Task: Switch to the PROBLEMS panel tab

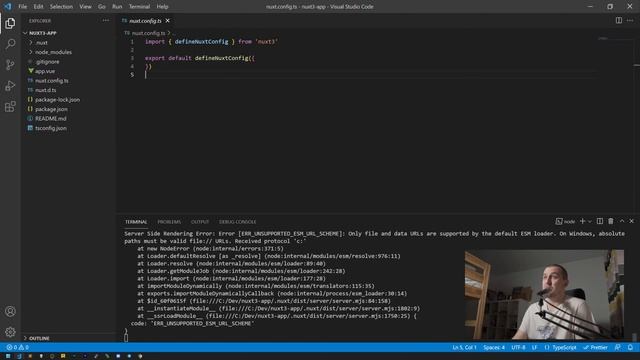Action: 169,222
